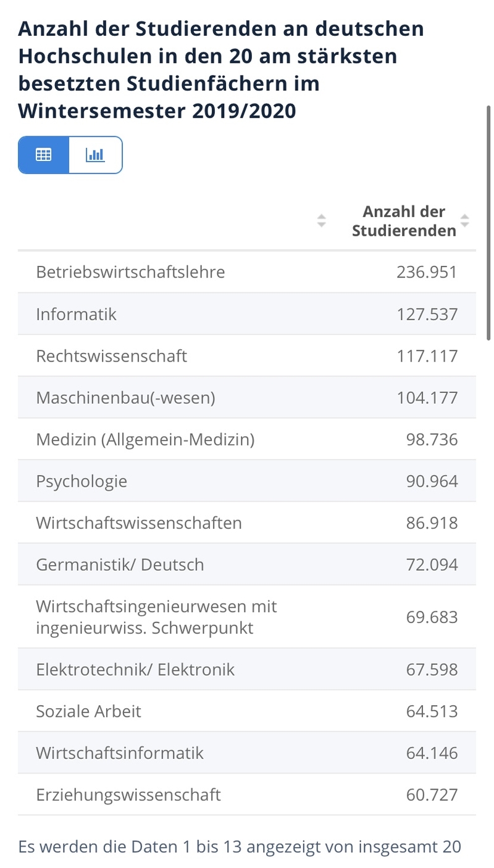The width and height of the screenshot is (494, 868).
Task: Select the Rechtswissenschaft row
Action: (x=247, y=355)
